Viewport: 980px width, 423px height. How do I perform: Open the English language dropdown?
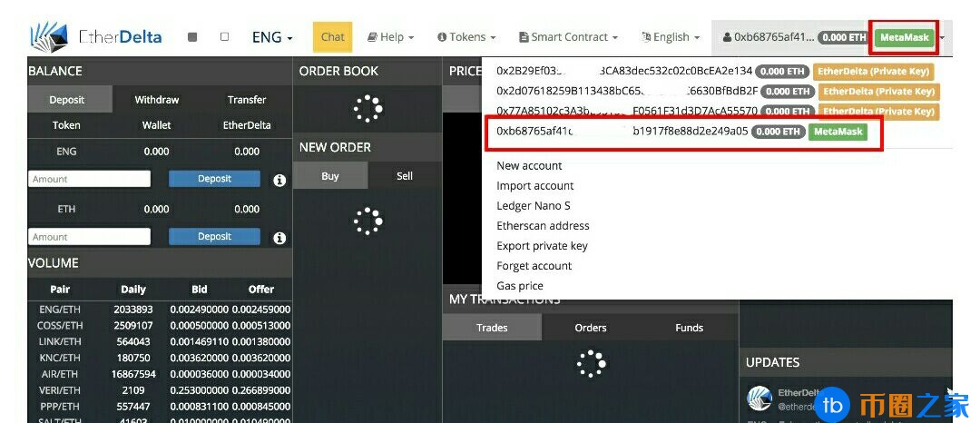[x=671, y=37]
